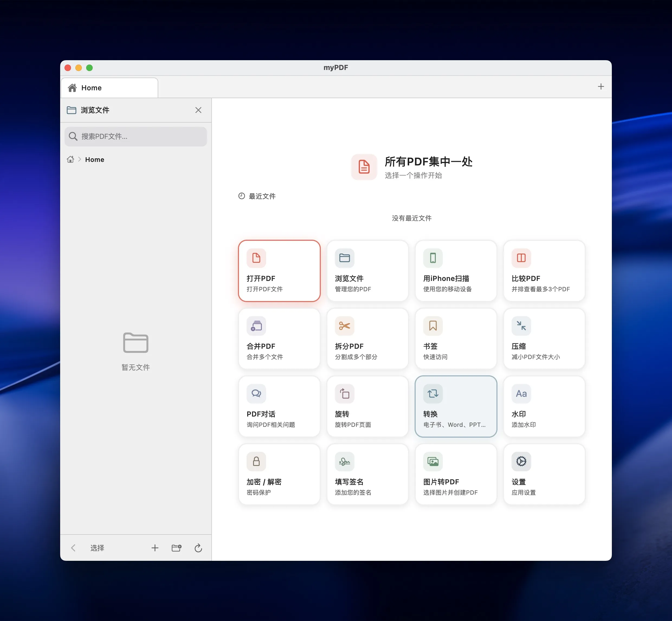Select the 转换 conversion tool
672x621 pixels.
pyautogui.click(x=456, y=406)
